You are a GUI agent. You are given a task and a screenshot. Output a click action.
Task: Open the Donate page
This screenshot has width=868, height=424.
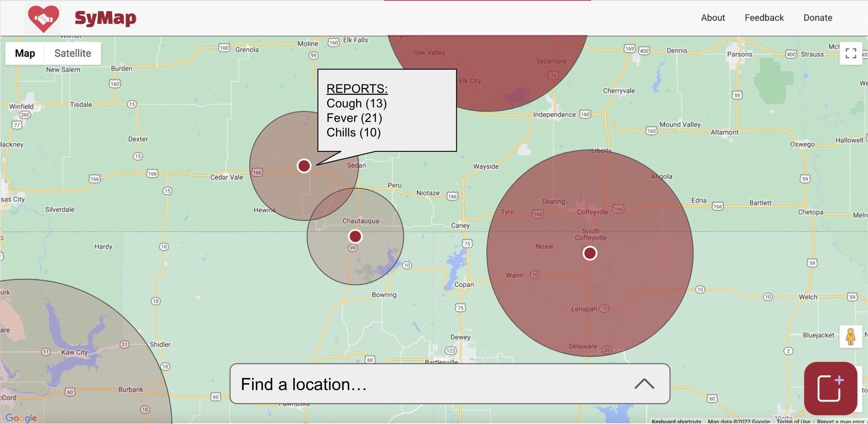coord(818,18)
